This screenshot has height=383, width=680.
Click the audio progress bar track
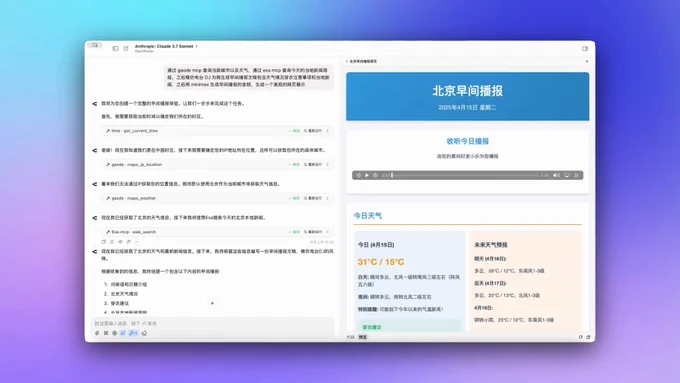point(465,175)
